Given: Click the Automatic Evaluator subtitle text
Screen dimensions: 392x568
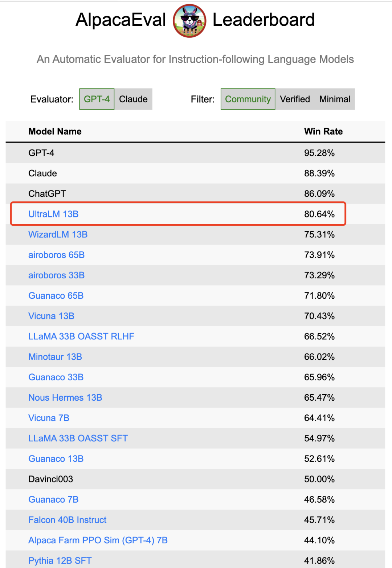Looking at the screenshot, I should click(x=195, y=59).
